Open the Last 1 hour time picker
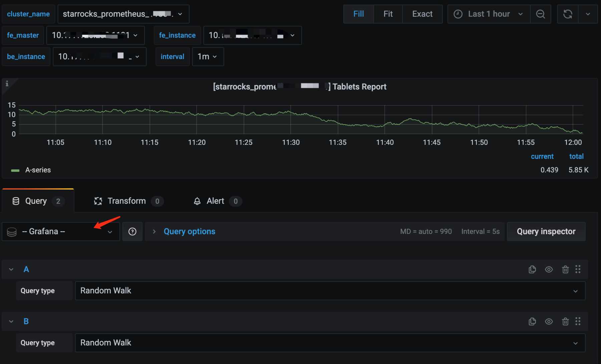Screen dimensions: 601x364 pyautogui.click(x=489, y=14)
